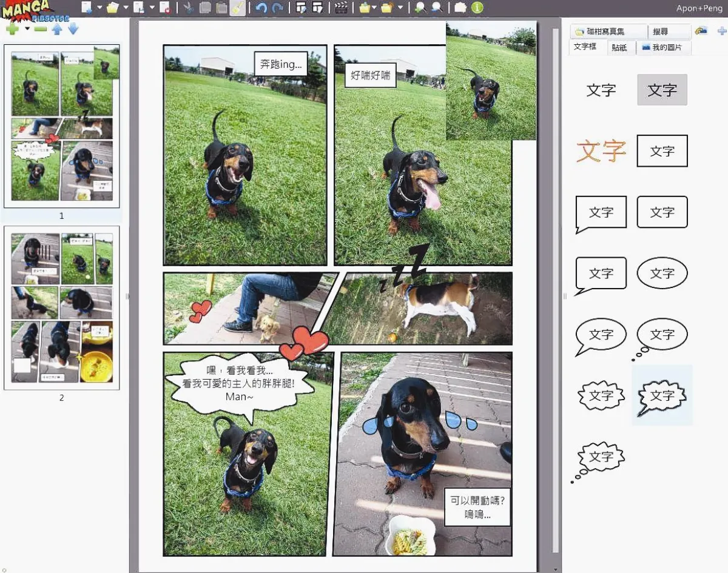Click the scissors Cut icon in toolbar
Image resolution: width=728 pixels, height=573 pixels.
click(188, 8)
